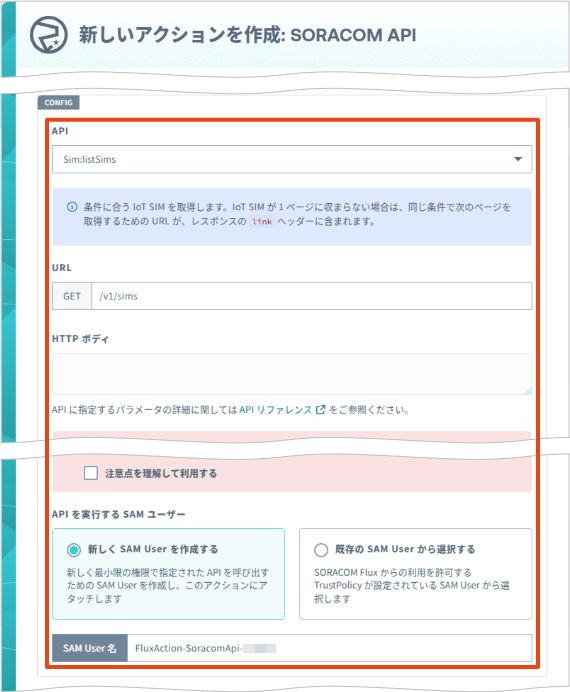Click the description text under 新しく SAM User

pyautogui.click(x=168, y=586)
